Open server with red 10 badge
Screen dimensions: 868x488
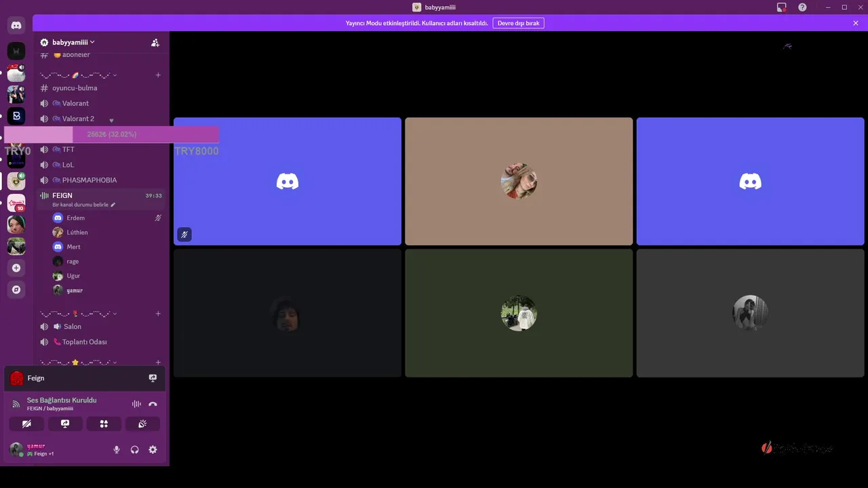point(16,203)
